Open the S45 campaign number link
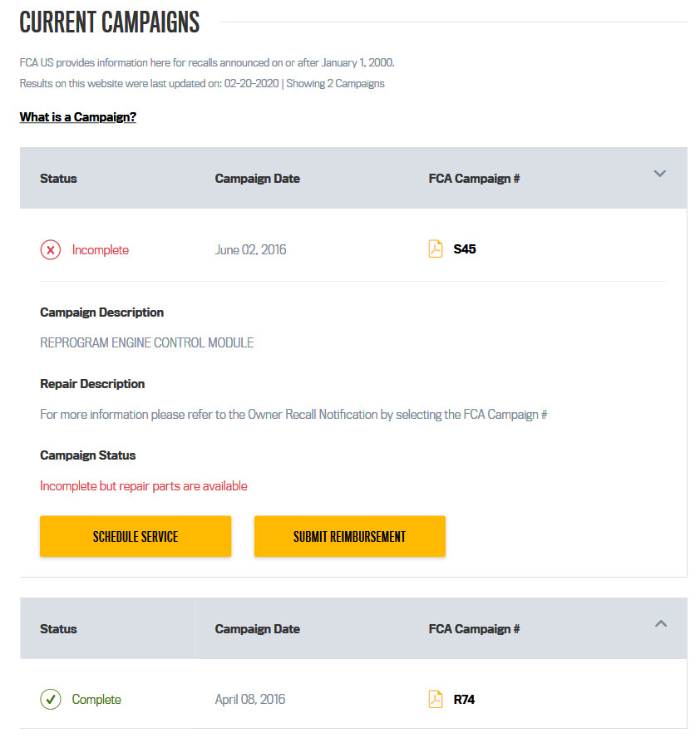The image size is (700, 738). (x=465, y=249)
